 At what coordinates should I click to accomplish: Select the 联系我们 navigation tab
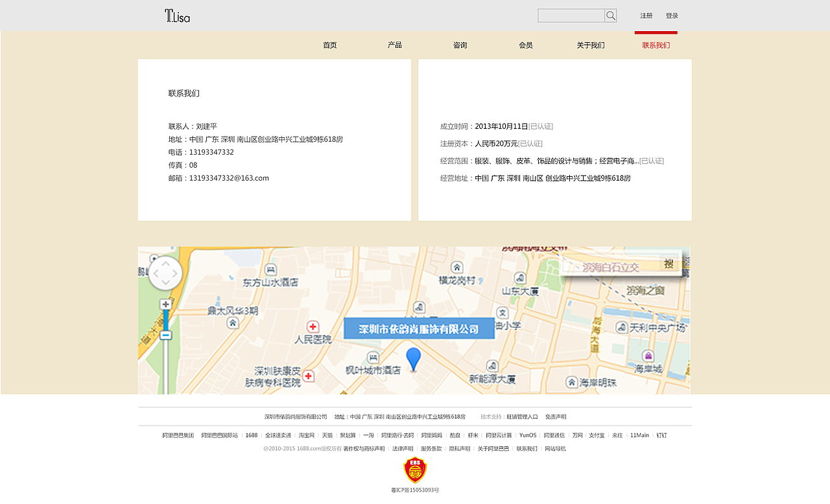pyautogui.click(x=656, y=45)
